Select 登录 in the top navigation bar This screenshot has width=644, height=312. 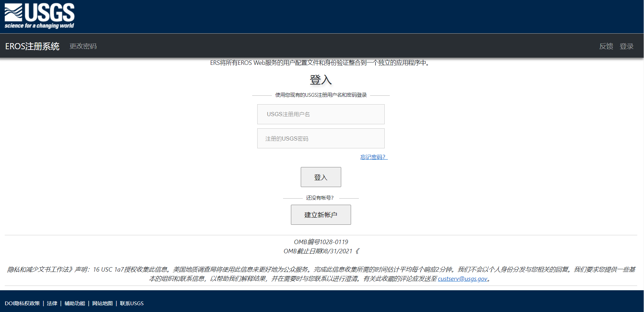(627, 47)
